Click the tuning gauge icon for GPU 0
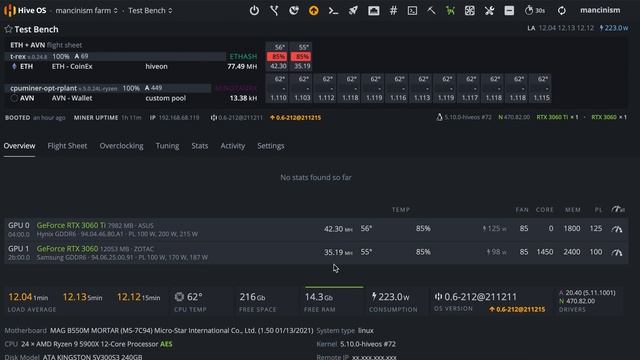The width and height of the screenshot is (640, 360). [x=617, y=229]
